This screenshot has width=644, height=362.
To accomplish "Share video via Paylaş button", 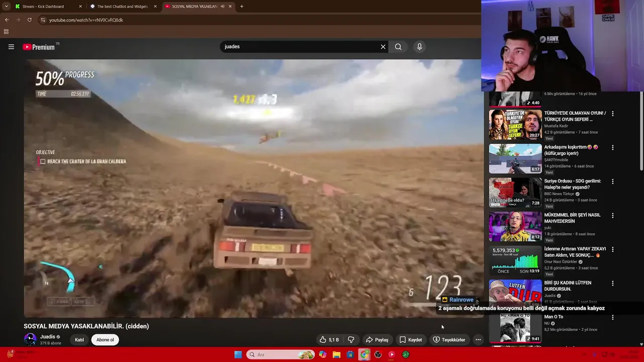I will pos(377,340).
